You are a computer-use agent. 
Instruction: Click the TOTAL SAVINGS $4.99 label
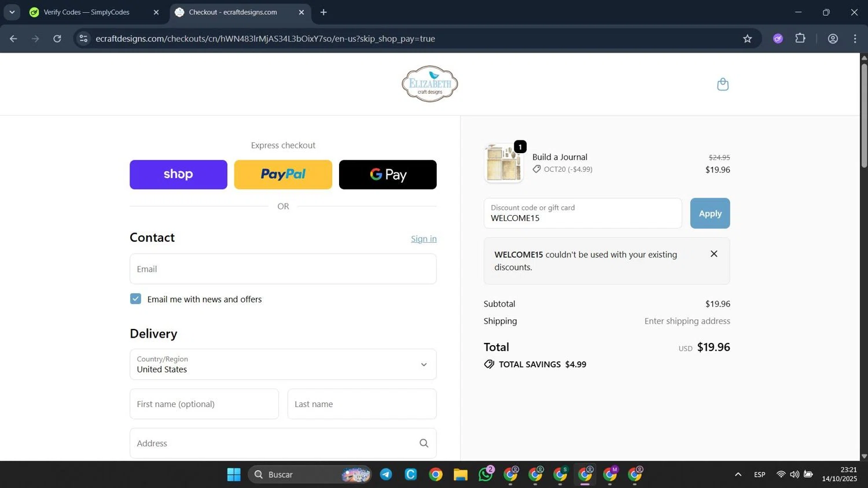[x=542, y=364]
